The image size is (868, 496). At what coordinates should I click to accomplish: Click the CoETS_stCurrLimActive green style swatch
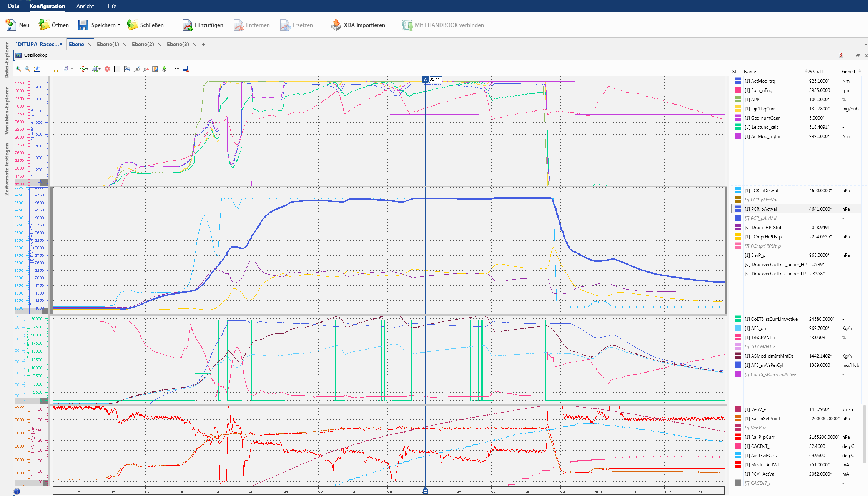point(738,319)
